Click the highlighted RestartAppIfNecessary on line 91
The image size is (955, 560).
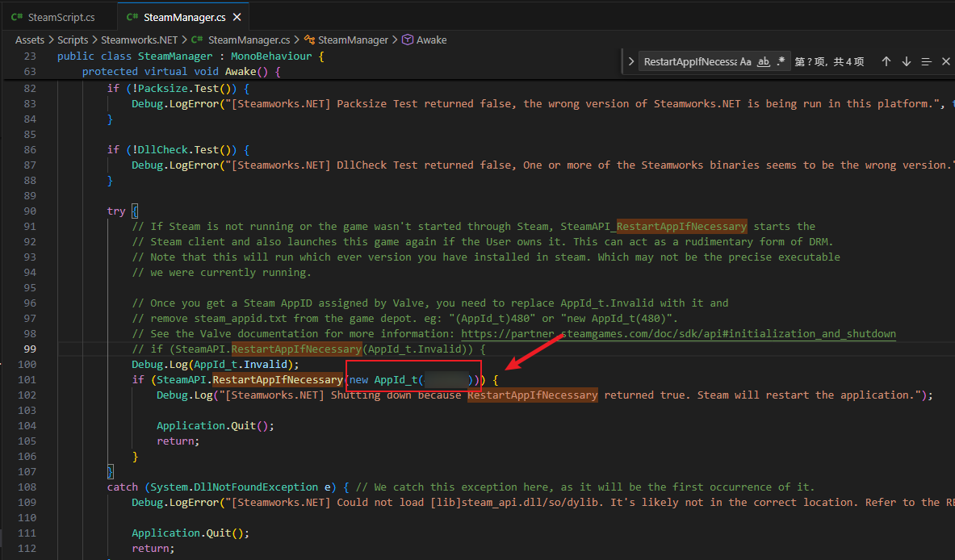pos(681,227)
